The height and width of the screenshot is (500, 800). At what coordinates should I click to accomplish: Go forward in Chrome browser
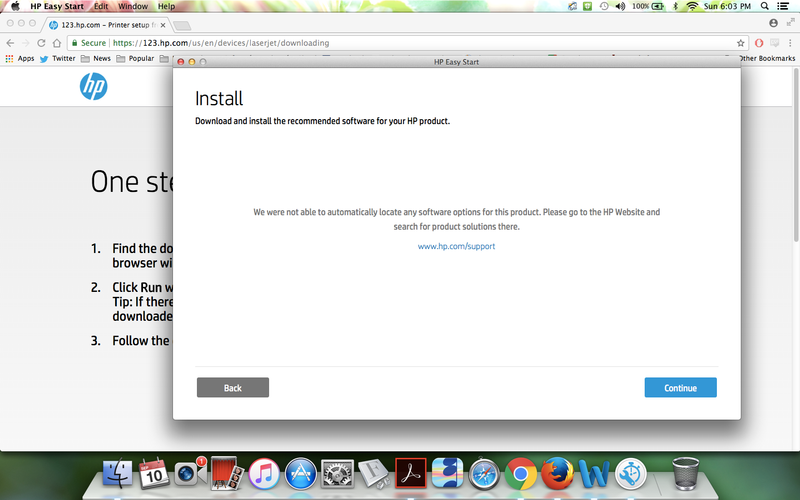pos(26,43)
